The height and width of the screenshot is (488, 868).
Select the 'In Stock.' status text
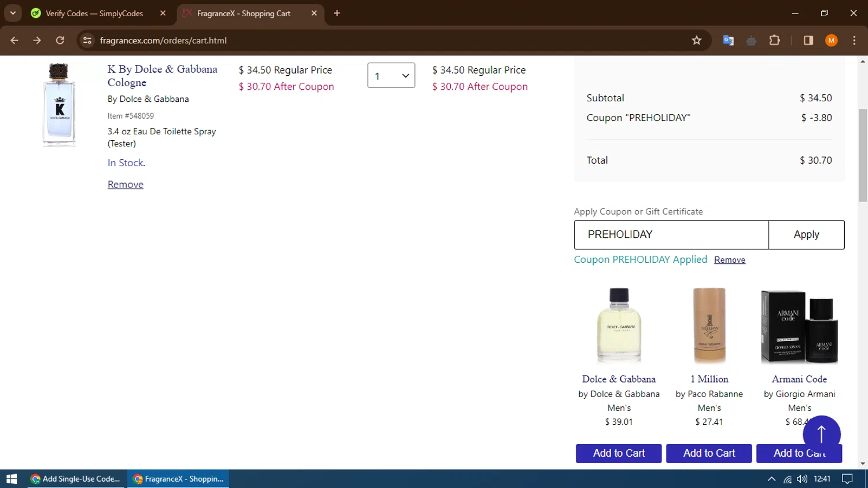click(x=126, y=163)
